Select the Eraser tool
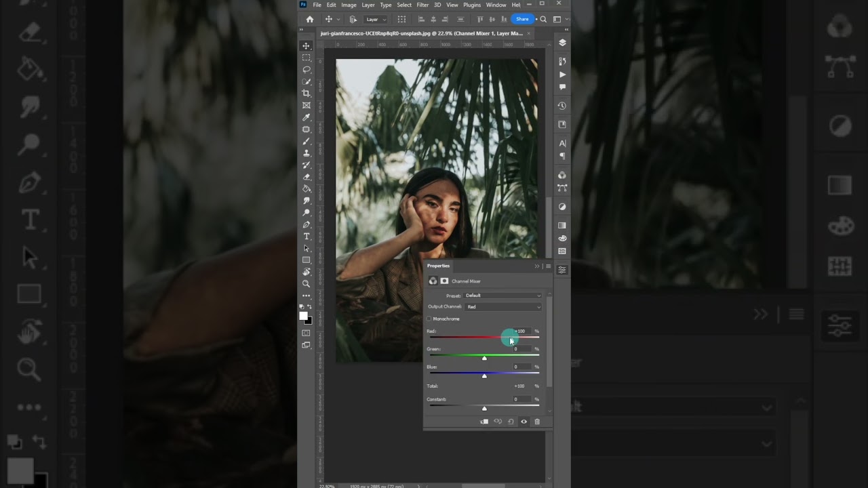Screen dimensions: 868x488 pyautogui.click(x=306, y=177)
